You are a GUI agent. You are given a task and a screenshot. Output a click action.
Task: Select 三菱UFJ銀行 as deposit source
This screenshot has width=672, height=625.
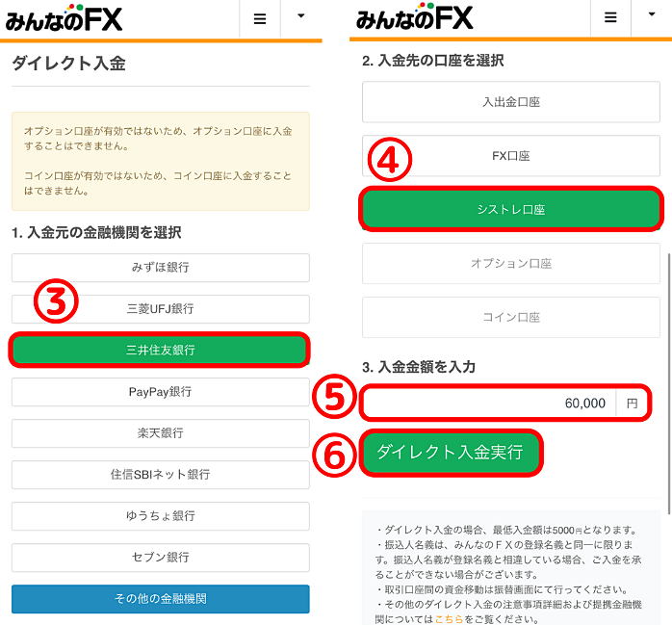click(160, 309)
